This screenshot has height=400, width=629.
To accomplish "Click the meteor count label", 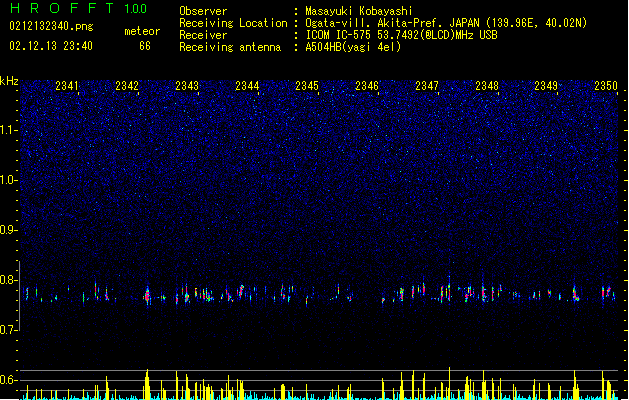I will pos(142,31).
